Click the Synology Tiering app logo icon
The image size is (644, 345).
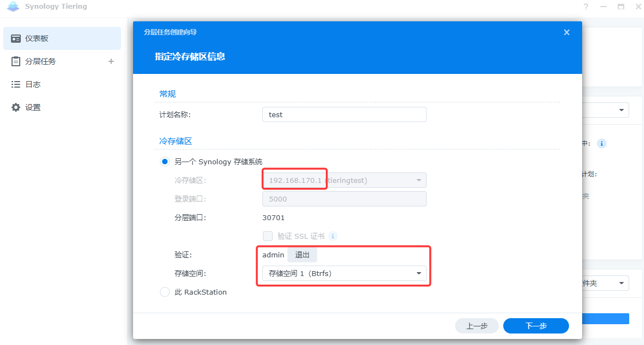(13, 7)
